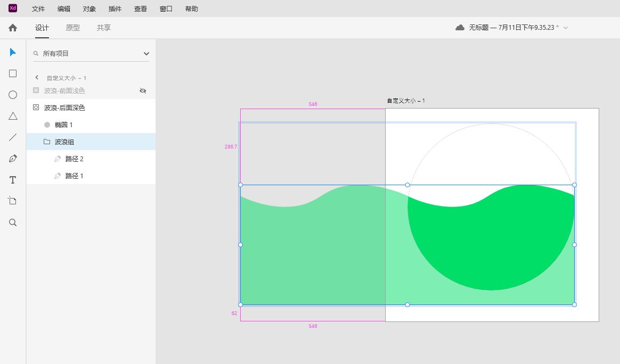
Task: Click the pen path icon of 路径 1
Action: (58, 176)
